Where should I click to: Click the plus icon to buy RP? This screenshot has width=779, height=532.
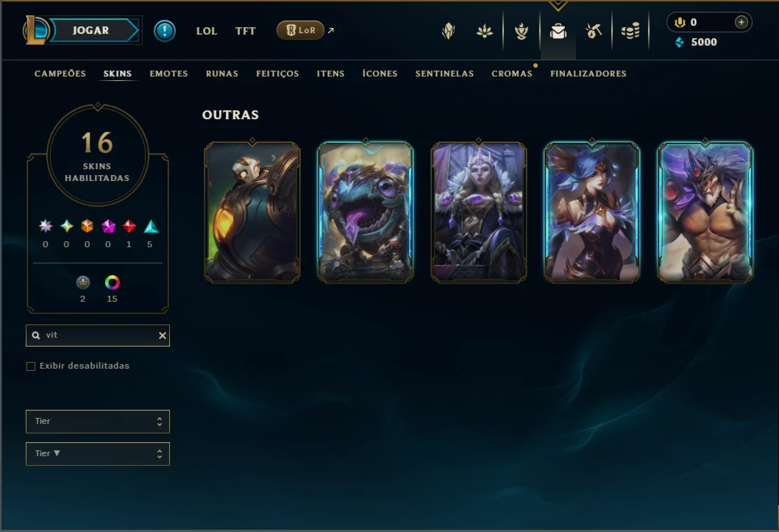[x=741, y=22]
